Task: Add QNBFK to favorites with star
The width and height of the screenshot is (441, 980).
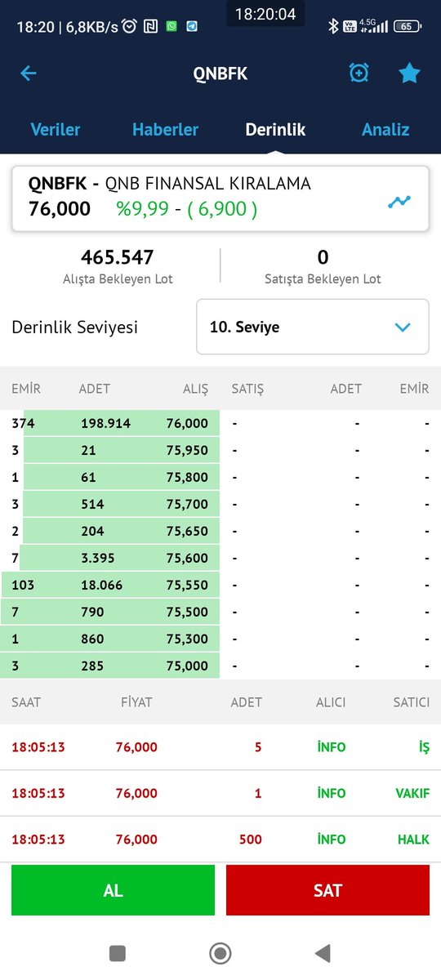Action: [409, 73]
